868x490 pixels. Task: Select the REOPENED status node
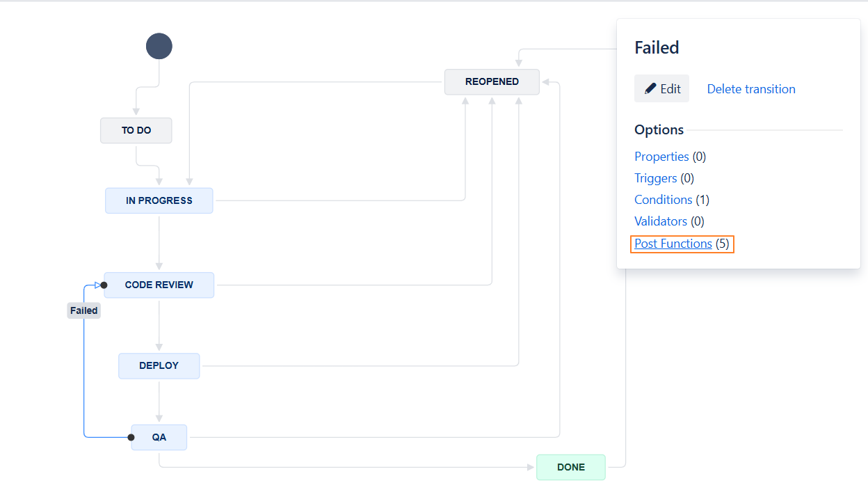click(x=492, y=81)
